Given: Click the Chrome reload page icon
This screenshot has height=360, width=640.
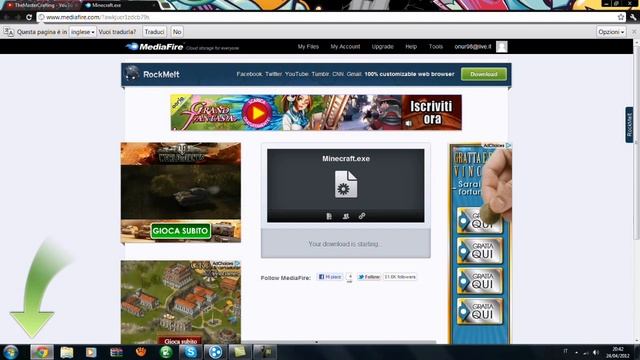Looking at the screenshot, I should tap(29, 17).
